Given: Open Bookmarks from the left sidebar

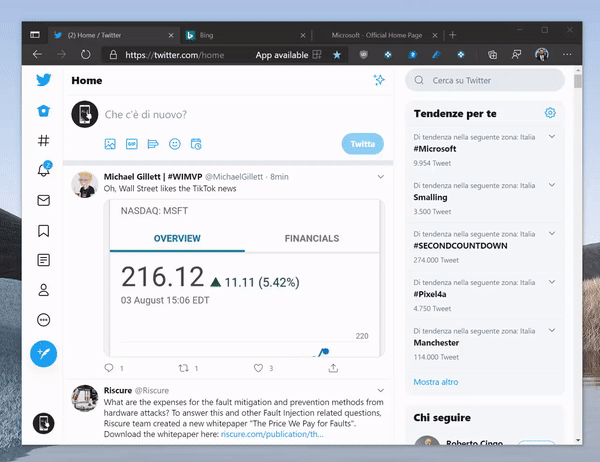Looking at the screenshot, I should tap(43, 231).
